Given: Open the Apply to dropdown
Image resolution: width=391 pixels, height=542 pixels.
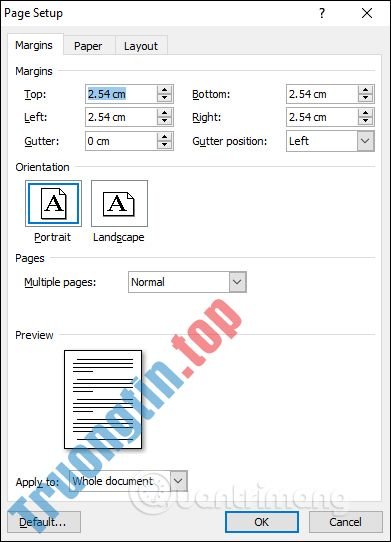Looking at the screenshot, I should click(x=128, y=481).
